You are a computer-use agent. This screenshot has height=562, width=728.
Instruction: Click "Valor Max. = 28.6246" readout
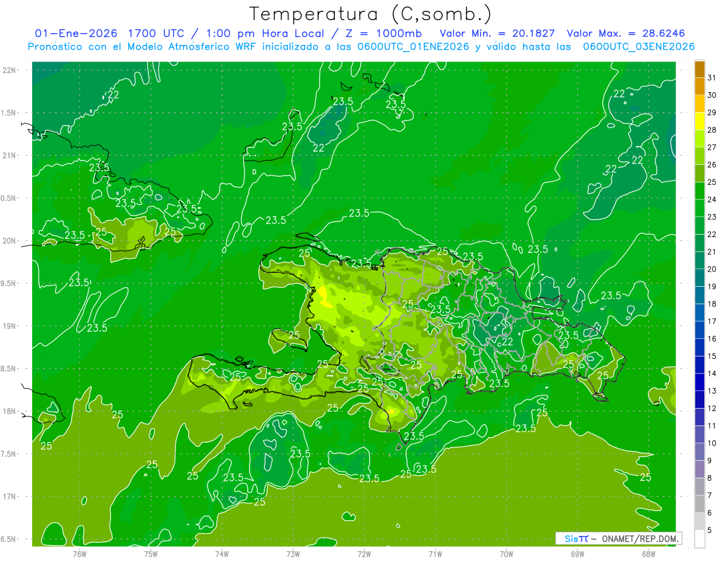pos(625,33)
